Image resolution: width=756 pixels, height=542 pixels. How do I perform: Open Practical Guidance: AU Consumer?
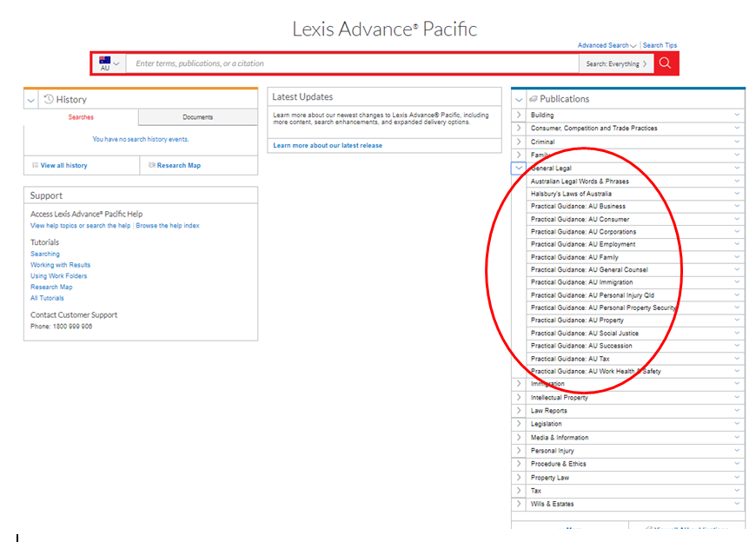[580, 219]
